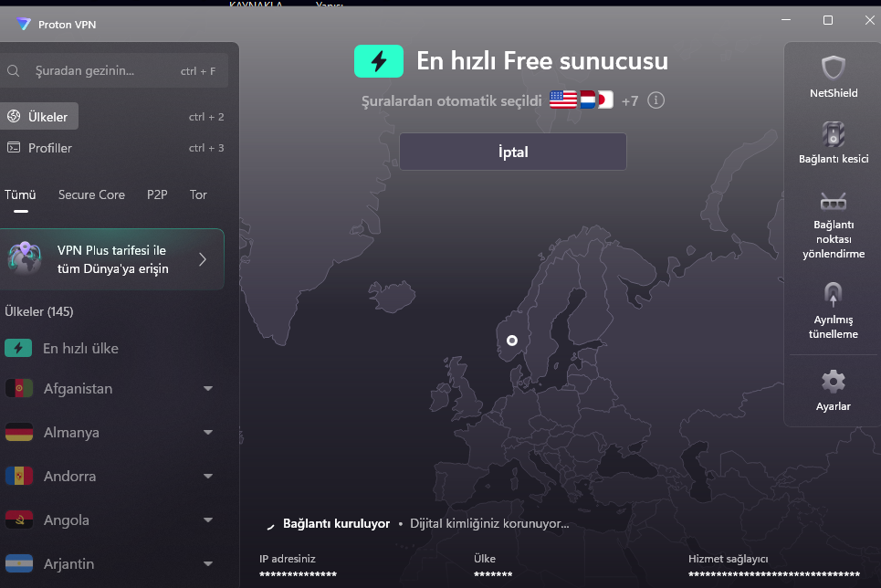Click the En hızlı ülke lightning icon
881x588 pixels.
(18, 348)
